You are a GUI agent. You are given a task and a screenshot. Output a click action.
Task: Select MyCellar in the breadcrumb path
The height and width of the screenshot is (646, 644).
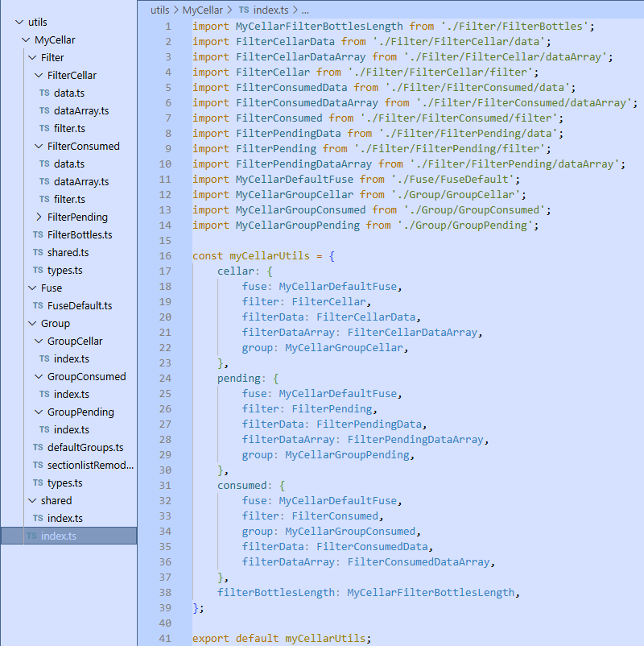(x=200, y=10)
